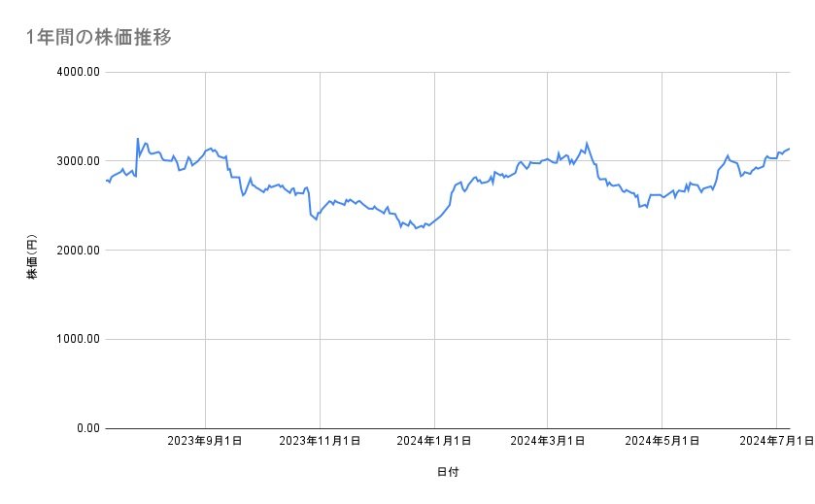This screenshot has height=504, width=815.
Task: Click the 2023年9月1日 date label
Action: click(206, 442)
